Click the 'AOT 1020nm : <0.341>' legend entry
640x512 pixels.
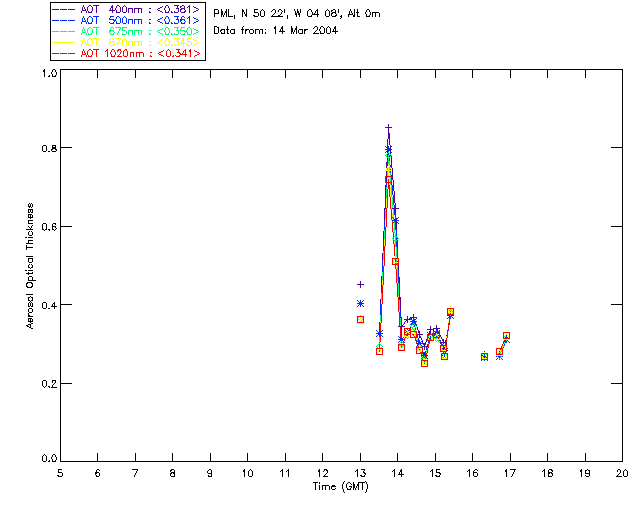point(126,53)
